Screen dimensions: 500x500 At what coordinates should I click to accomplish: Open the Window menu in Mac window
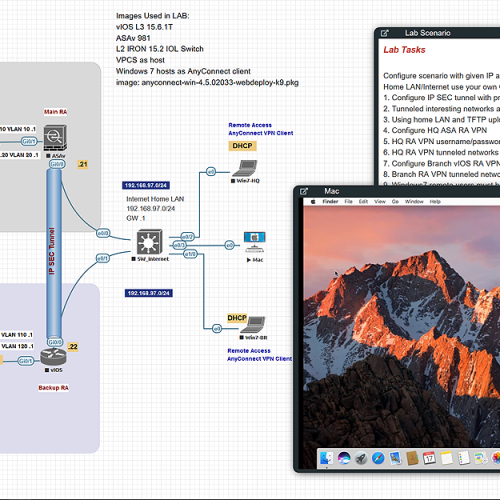[414, 202]
